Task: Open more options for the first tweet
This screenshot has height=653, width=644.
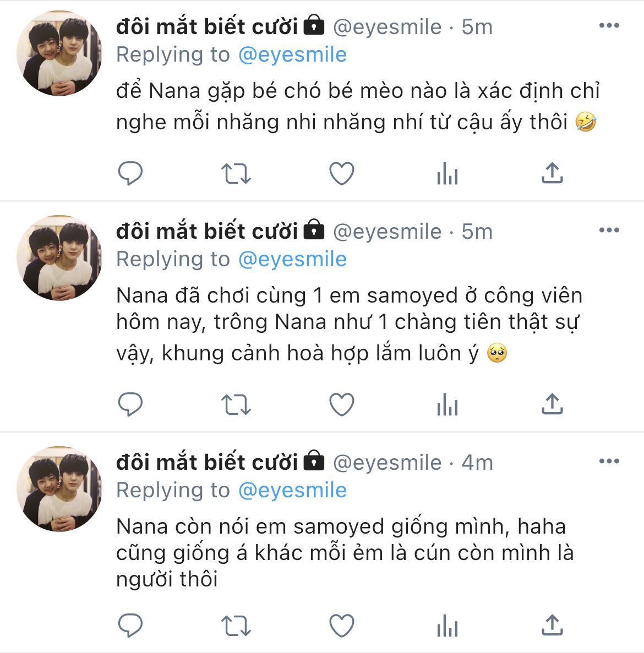Action: click(609, 26)
